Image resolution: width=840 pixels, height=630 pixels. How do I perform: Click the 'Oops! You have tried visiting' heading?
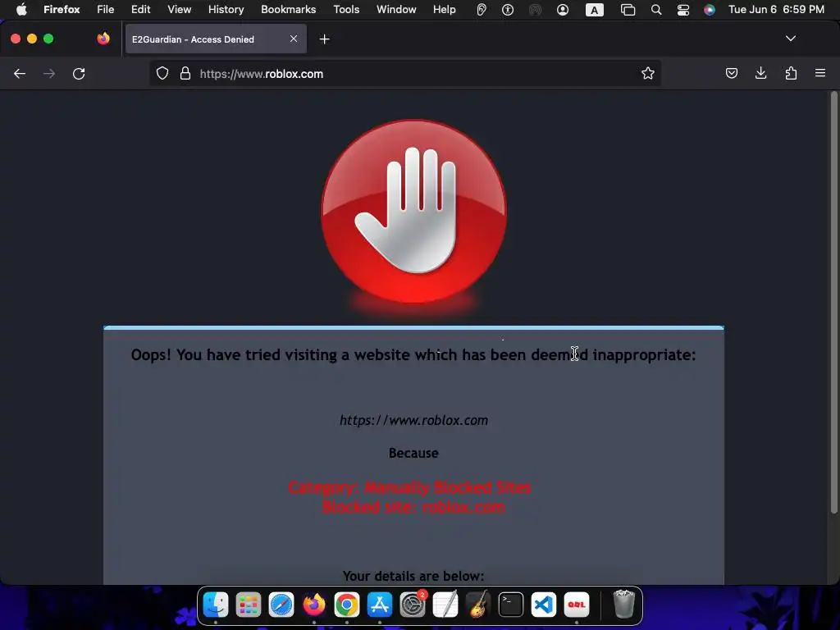[x=413, y=354]
